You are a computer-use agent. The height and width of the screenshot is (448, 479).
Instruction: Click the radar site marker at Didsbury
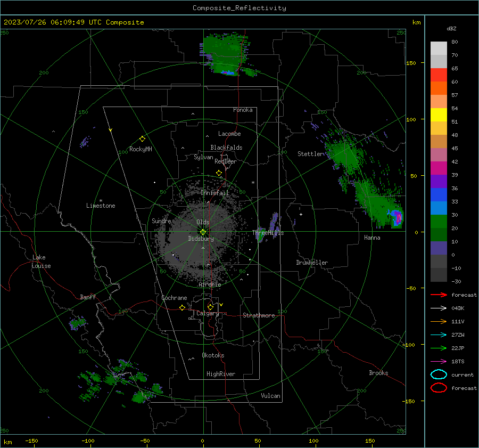pyautogui.click(x=203, y=232)
